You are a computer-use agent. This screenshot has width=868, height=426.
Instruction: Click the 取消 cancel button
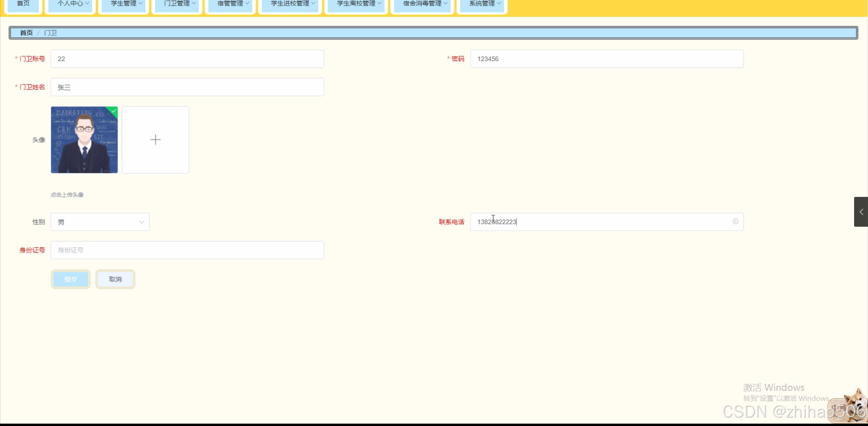click(x=115, y=279)
